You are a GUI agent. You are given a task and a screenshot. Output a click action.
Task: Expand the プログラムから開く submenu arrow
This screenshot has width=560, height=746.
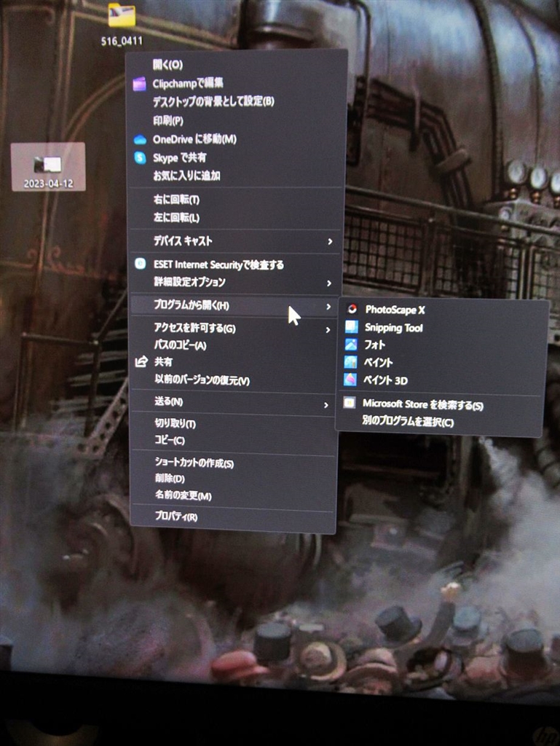coord(328,307)
